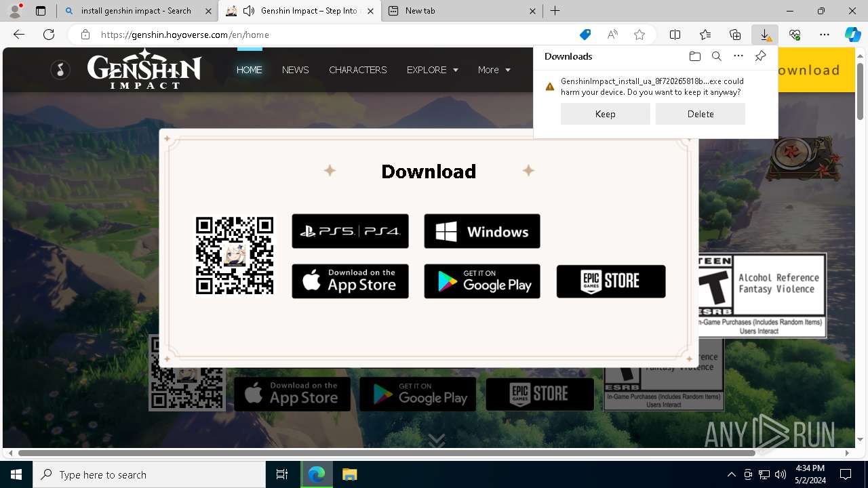
Task: Add page to favorites star icon
Action: (x=639, y=35)
